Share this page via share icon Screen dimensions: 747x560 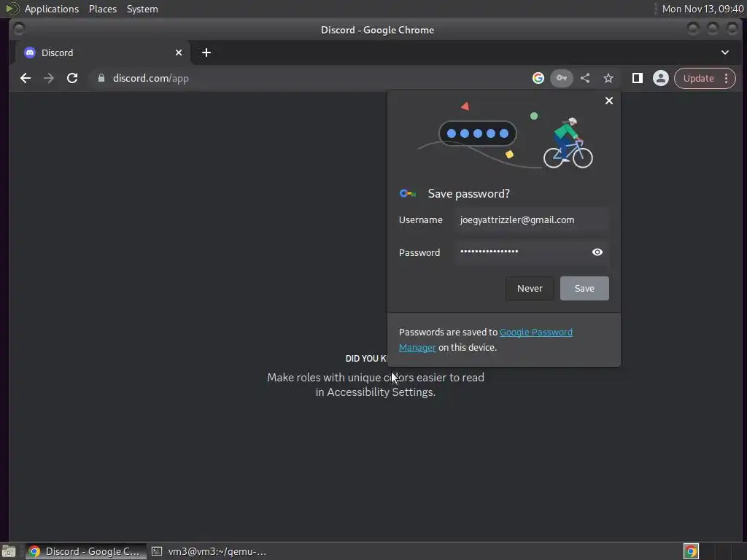tap(585, 78)
